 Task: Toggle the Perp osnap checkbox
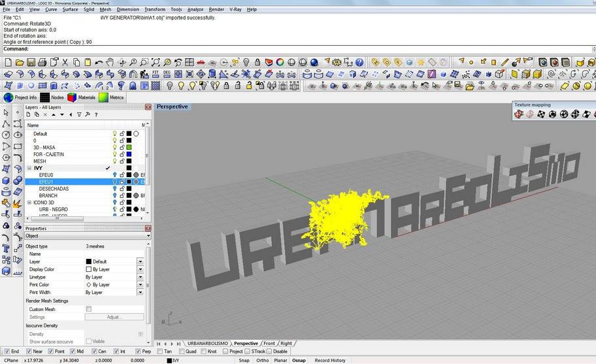(138, 352)
